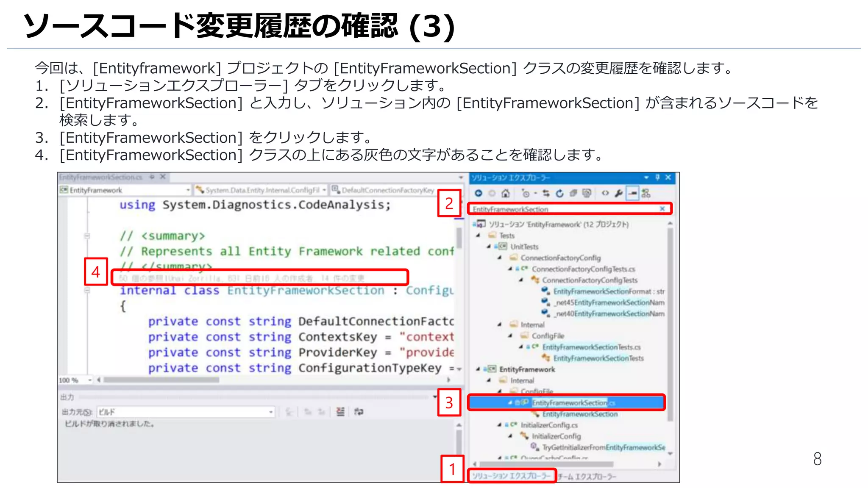Select the TryGetInitializerFromEntityFrameworkSe method
Image resolution: width=868 pixels, height=488 pixels.
pos(604,447)
